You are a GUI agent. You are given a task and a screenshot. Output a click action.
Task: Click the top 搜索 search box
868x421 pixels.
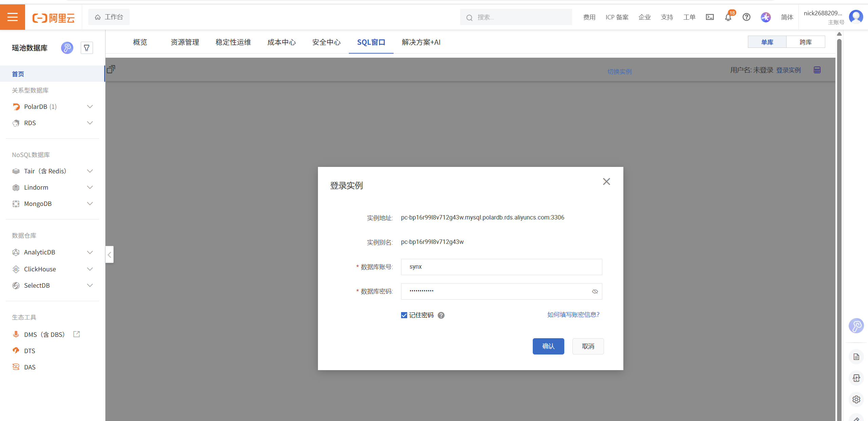coord(516,17)
